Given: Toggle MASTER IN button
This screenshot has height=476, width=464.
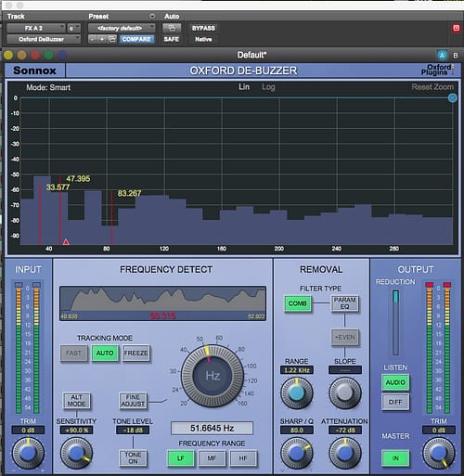Looking at the screenshot, I should (395, 457).
